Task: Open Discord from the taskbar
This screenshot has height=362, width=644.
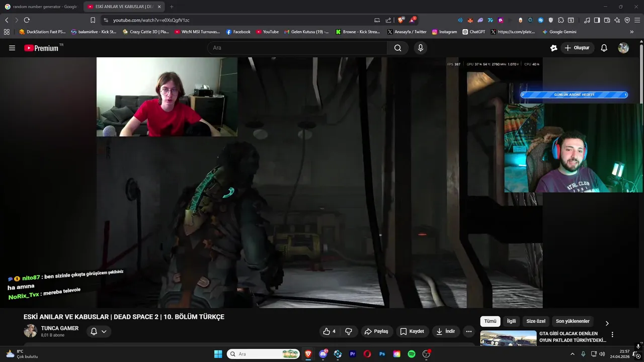Action: pos(323,354)
